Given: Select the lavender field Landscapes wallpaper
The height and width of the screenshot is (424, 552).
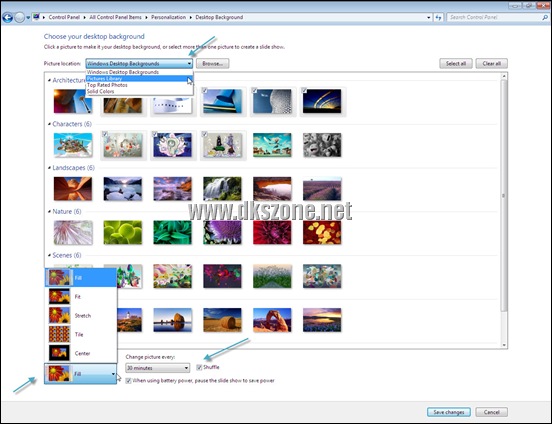Looking at the screenshot, I should pyautogui.click(x=322, y=189).
